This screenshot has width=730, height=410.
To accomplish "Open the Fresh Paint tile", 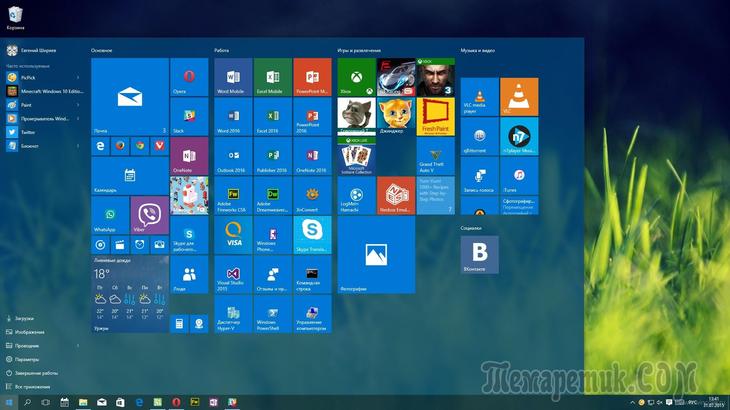I will [x=436, y=116].
